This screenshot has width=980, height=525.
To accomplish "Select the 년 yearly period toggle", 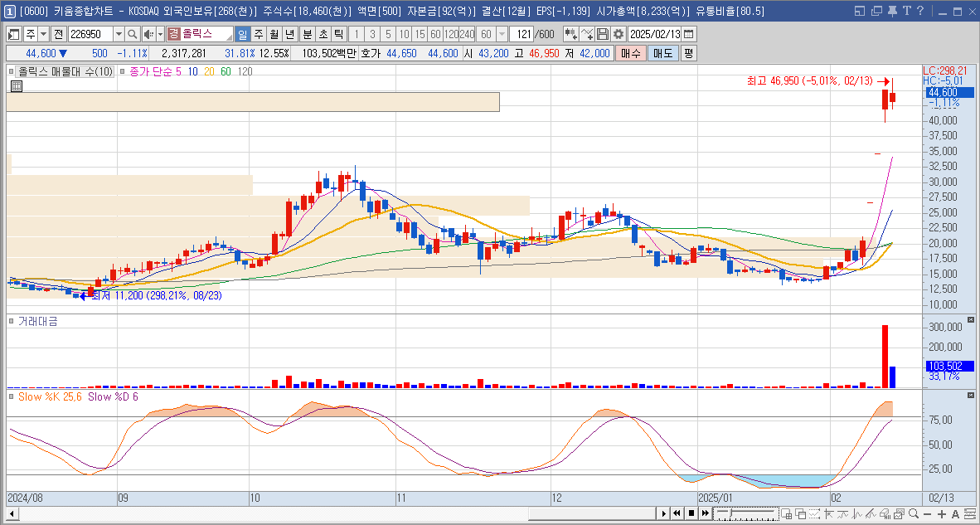I will pyautogui.click(x=289, y=34).
